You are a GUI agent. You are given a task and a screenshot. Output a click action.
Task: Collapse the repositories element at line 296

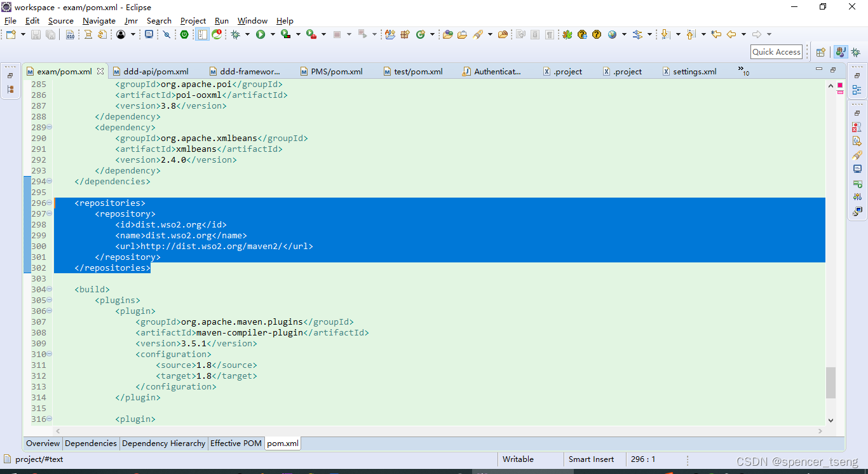click(49, 203)
